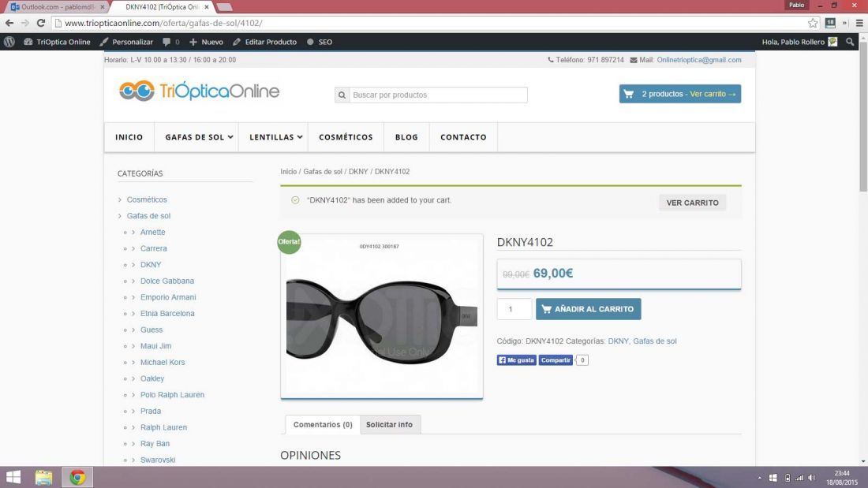This screenshot has height=488, width=868.
Task: Open the WordPress logo menu
Action: click(9, 42)
